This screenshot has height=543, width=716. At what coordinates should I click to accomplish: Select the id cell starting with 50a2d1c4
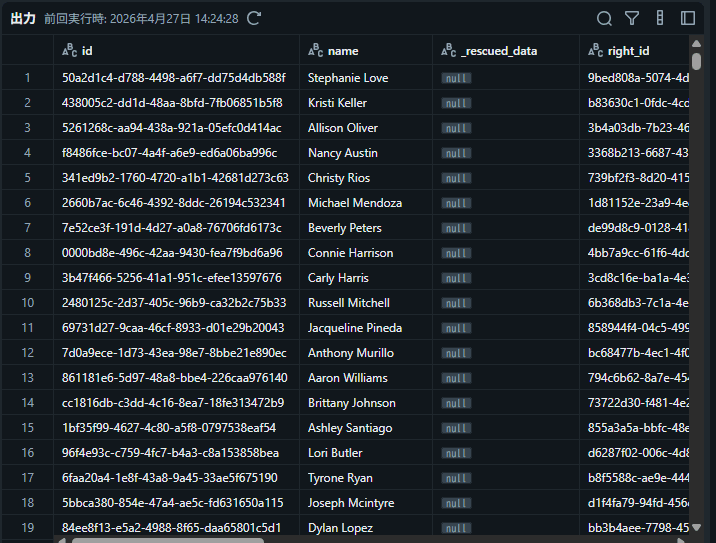click(x=176, y=78)
